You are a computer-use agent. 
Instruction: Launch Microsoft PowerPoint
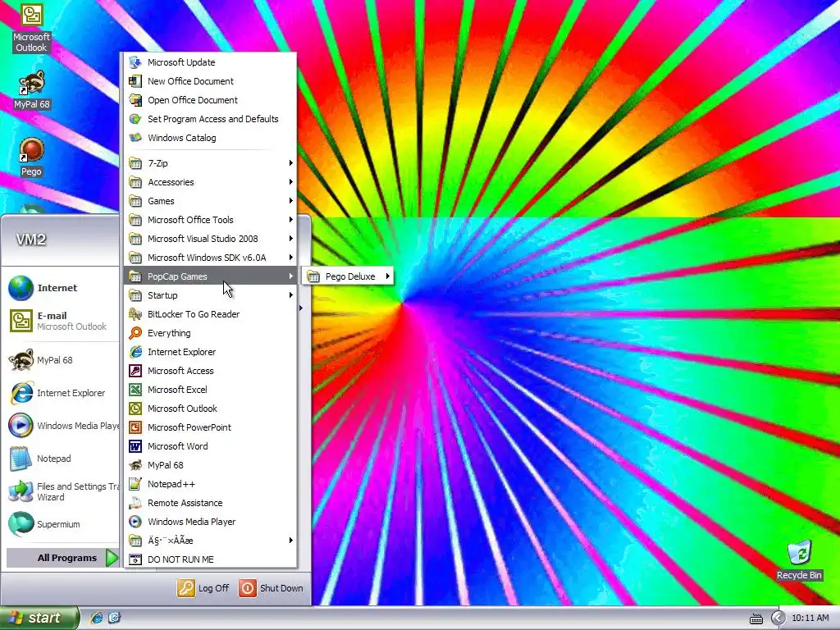209,427
